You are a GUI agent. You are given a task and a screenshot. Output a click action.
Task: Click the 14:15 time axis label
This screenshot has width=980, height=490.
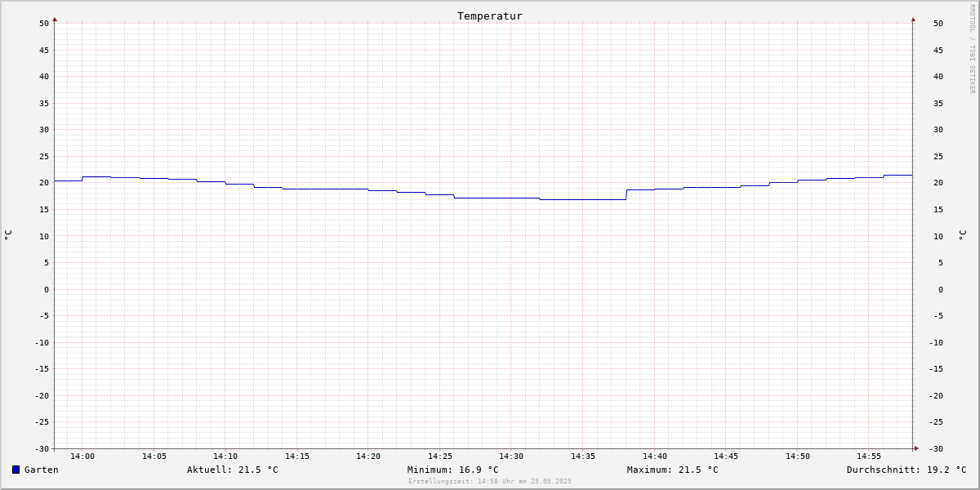pyautogui.click(x=297, y=457)
